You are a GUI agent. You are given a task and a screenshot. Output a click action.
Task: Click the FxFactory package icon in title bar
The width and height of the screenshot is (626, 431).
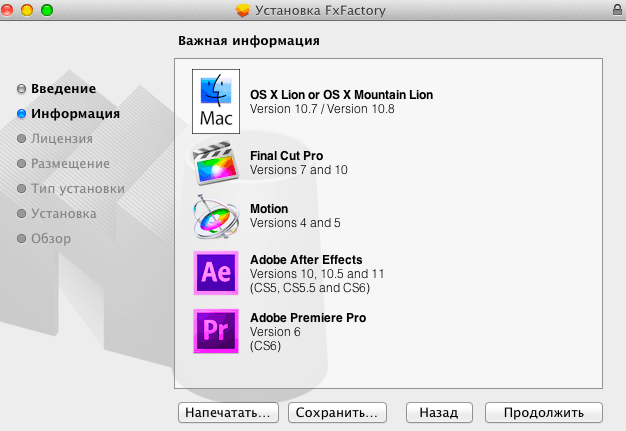pos(242,10)
